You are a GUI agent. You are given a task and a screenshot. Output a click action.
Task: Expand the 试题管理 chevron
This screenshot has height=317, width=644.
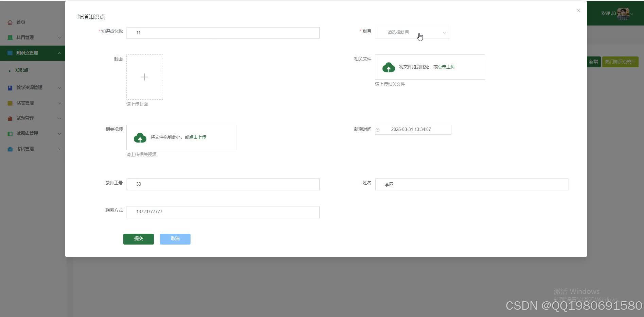[x=59, y=118]
